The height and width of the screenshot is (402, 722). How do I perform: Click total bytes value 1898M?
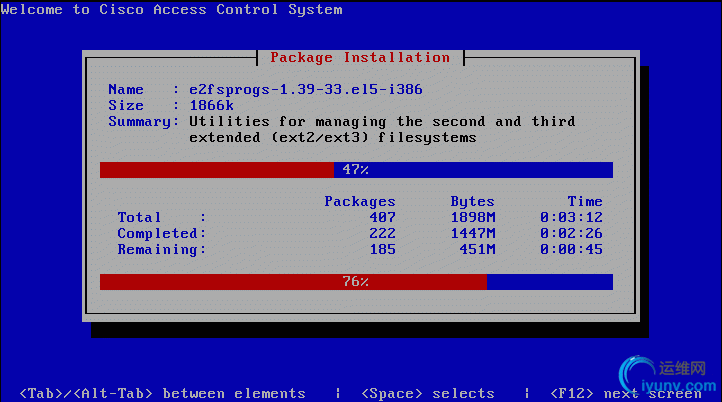(473, 217)
